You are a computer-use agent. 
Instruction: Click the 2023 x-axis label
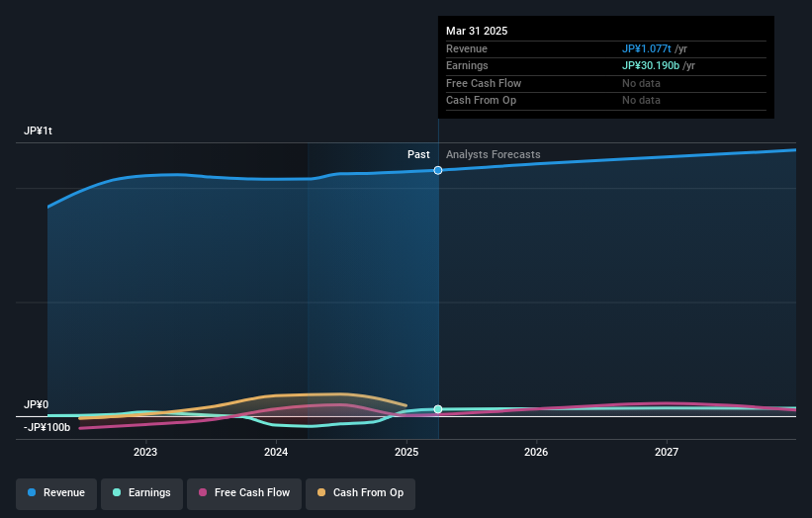click(x=145, y=452)
